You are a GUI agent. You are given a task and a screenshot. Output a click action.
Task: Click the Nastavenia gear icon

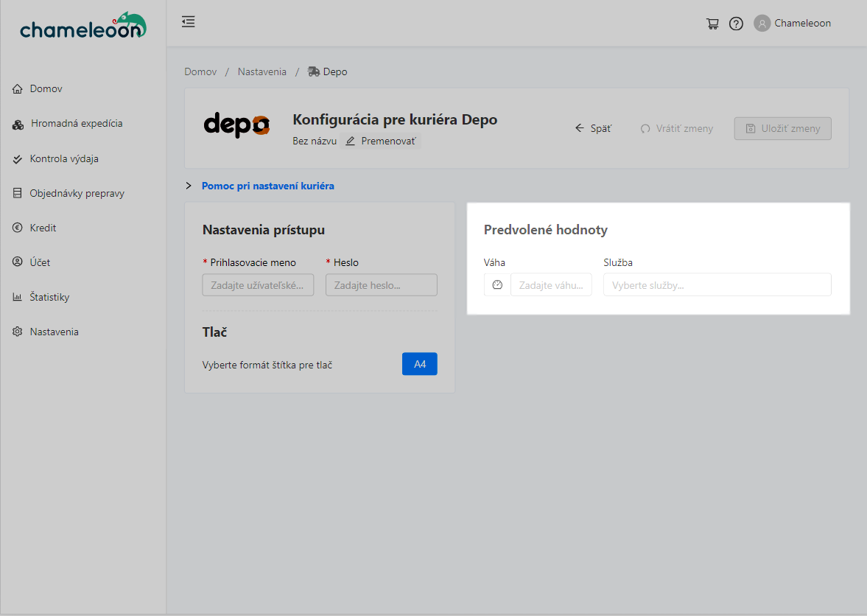pos(18,331)
